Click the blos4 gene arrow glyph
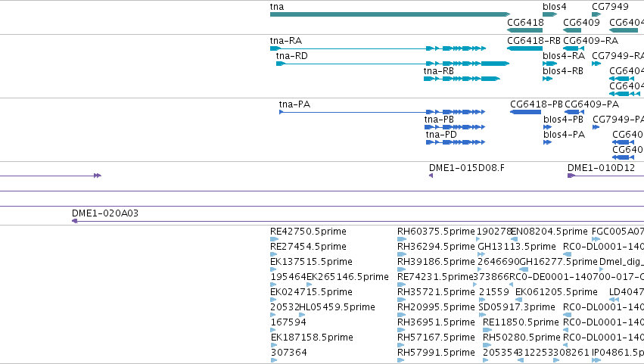644x364 pixels. (550, 14)
